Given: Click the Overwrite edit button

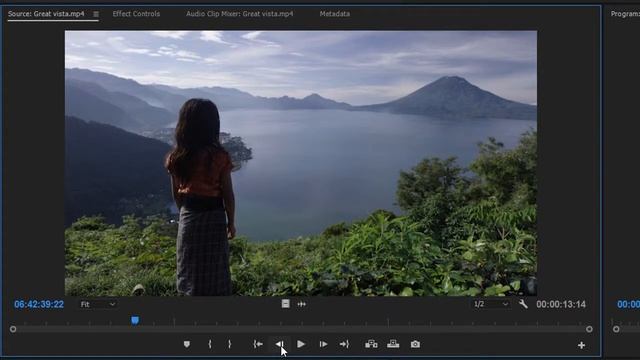Looking at the screenshot, I should [393, 344].
